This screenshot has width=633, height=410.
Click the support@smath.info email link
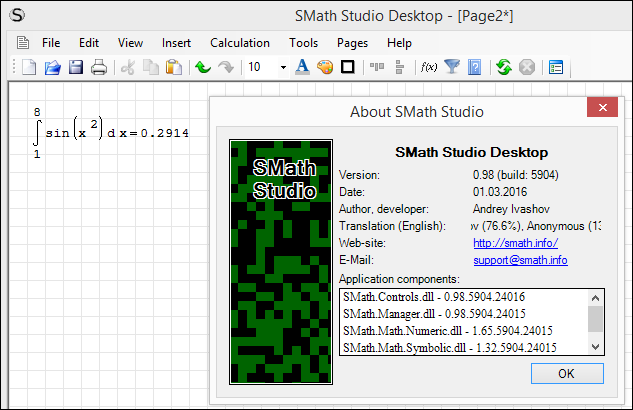519,260
